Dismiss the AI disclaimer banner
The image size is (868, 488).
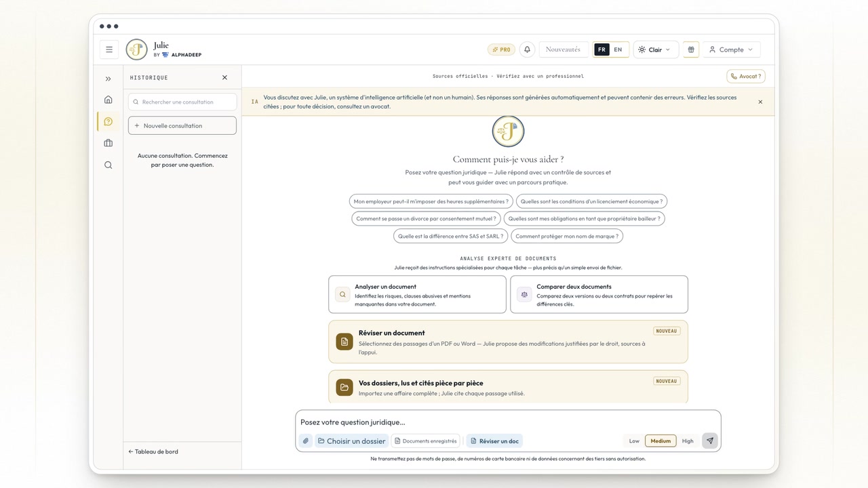[760, 102]
